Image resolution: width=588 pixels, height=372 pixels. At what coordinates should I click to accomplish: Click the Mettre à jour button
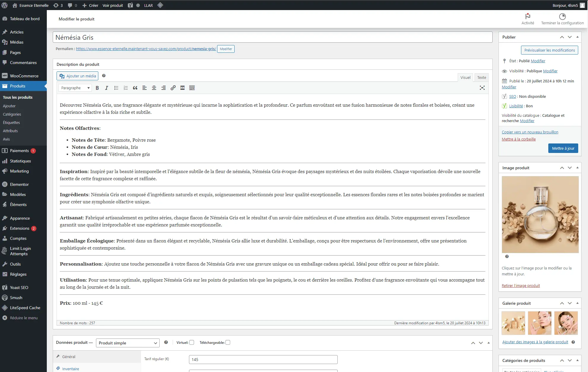tap(563, 148)
